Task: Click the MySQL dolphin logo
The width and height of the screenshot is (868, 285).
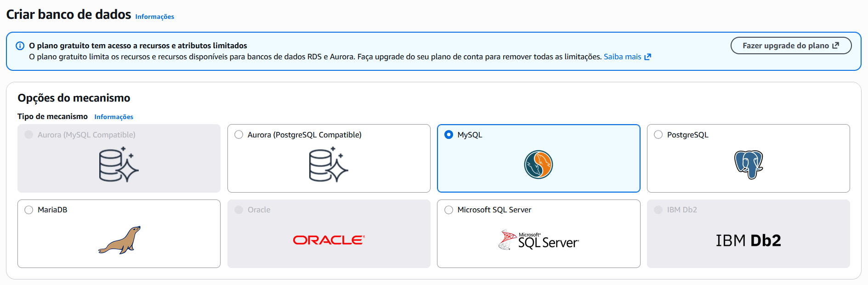Action: pyautogui.click(x=539, y=165)
